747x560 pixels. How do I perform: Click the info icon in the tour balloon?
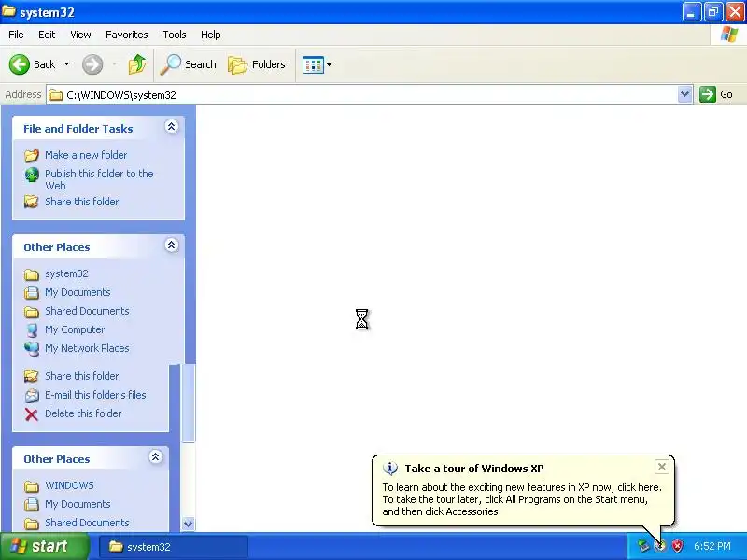pyautogui.click(x=390, y=469)
